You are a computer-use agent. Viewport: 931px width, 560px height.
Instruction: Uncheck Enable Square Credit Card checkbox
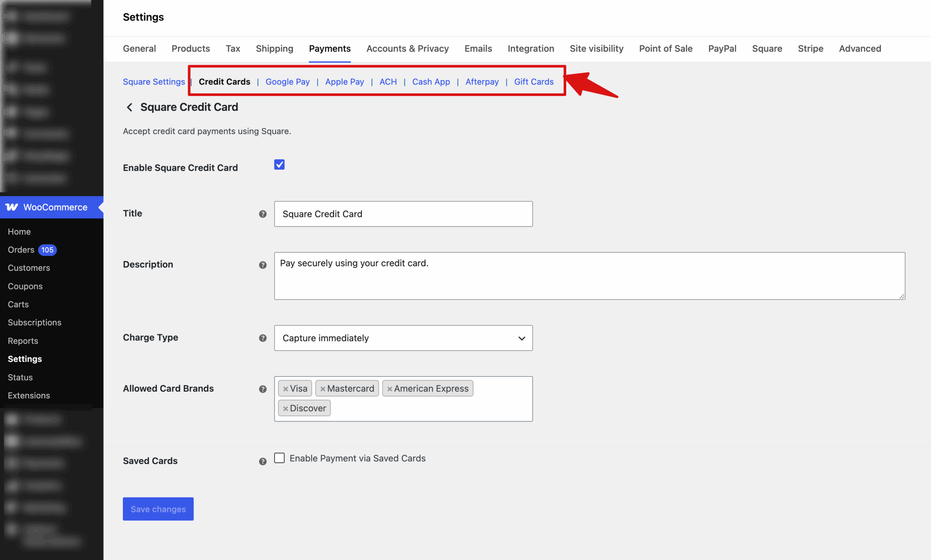(x=279, y=165)
